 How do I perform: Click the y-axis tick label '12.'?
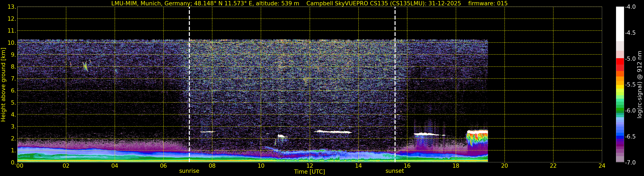(x=12, y=19)
